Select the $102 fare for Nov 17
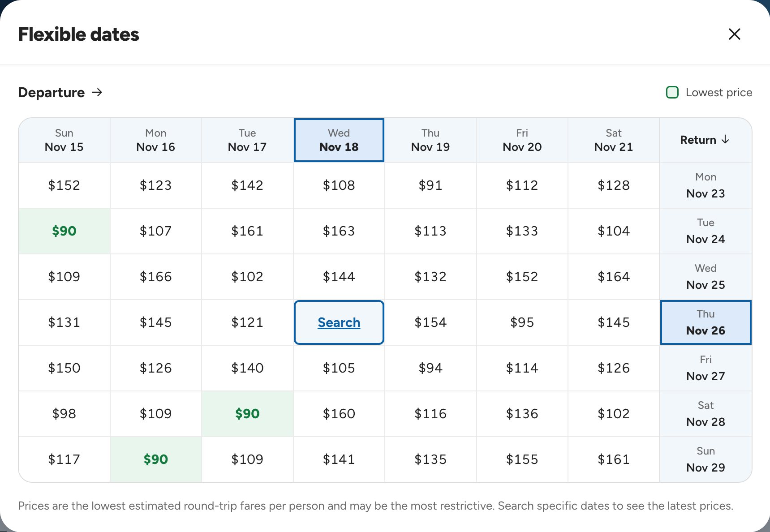The height and width of the screenshot is (532, 770). coord(247,277)
